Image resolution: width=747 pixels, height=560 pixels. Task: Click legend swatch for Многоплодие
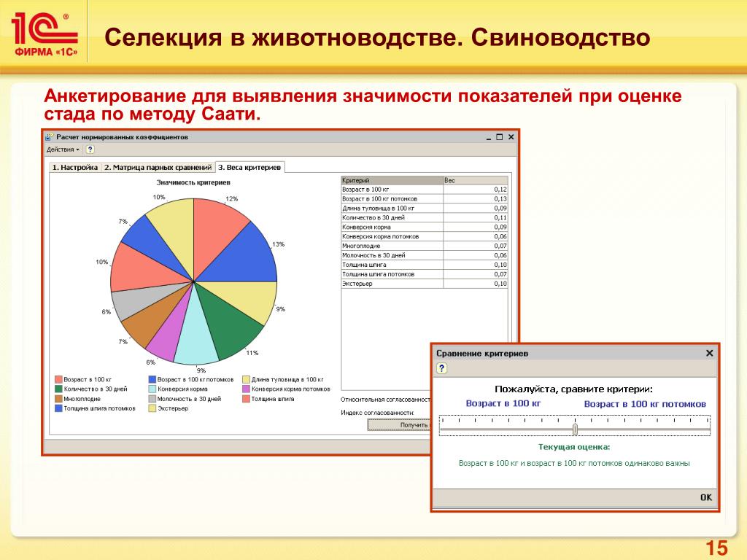[58, 399]
